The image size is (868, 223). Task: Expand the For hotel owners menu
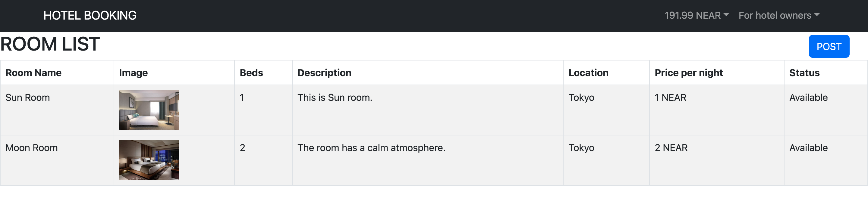click(779, 15)
